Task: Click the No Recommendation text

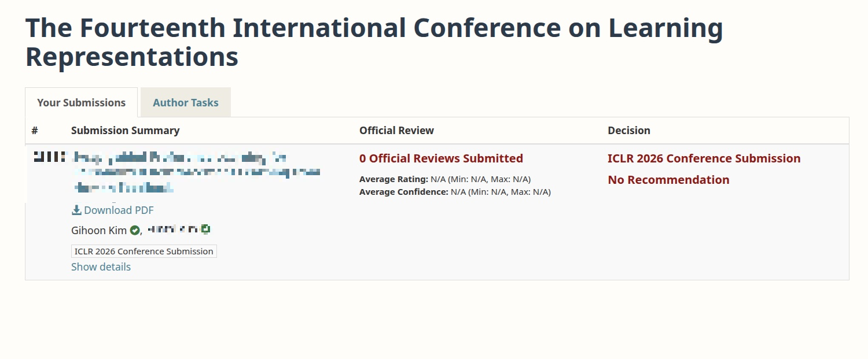Action: pyautogui.click(x=668, y=180)
